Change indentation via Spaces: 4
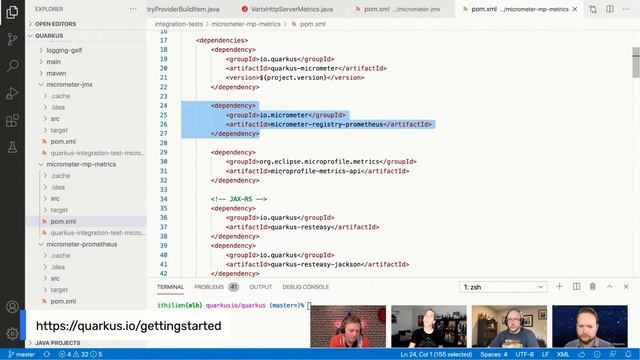 [x=494, y=354]
